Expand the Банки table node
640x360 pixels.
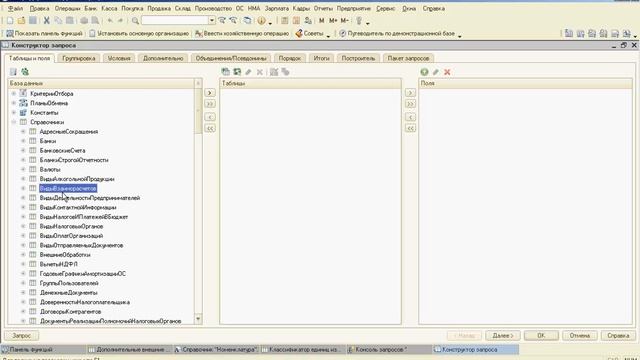tap(23, 141)
